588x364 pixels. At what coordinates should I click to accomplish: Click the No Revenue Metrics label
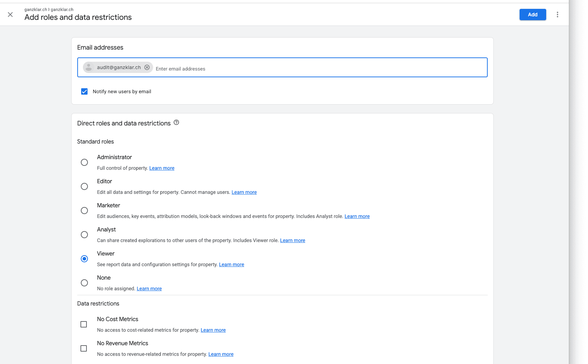(123, 343)
